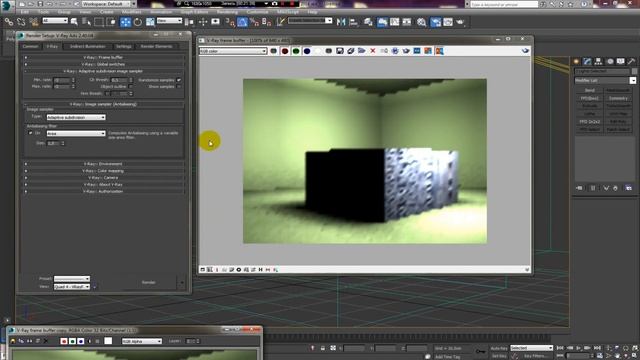This screenshot has width=640, height=360.
Task: Open the View Quad 4 dropdown
Action: (72, 287)
